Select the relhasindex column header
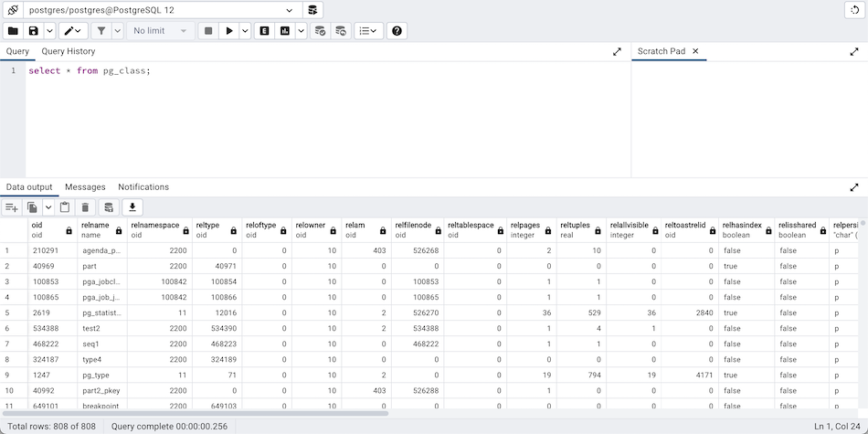 point(746,229)
